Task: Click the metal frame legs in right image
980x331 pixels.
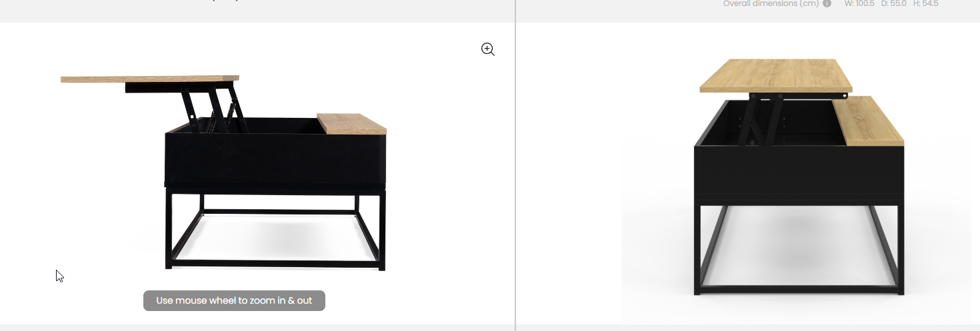Action: [799, 249]
